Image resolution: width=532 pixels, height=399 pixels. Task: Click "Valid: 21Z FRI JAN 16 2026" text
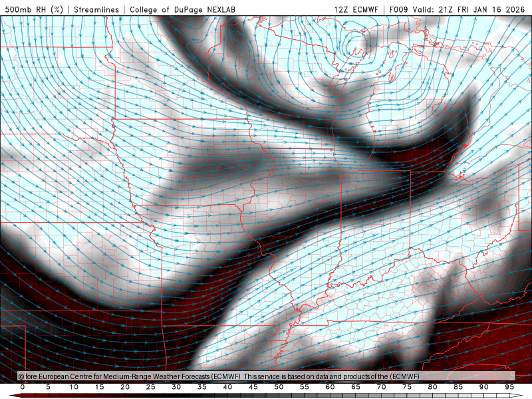469,9
